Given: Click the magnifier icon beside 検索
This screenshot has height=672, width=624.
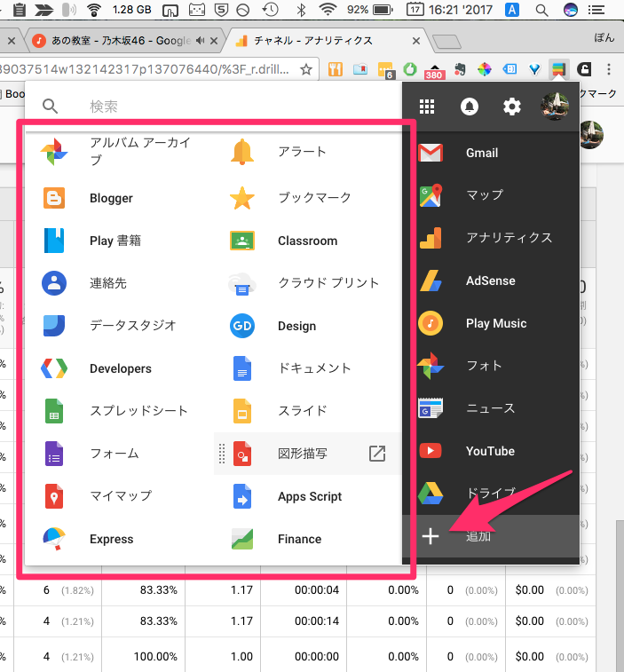Looking at the screenshot, I should pyautogui.click(x=50, y=107).
